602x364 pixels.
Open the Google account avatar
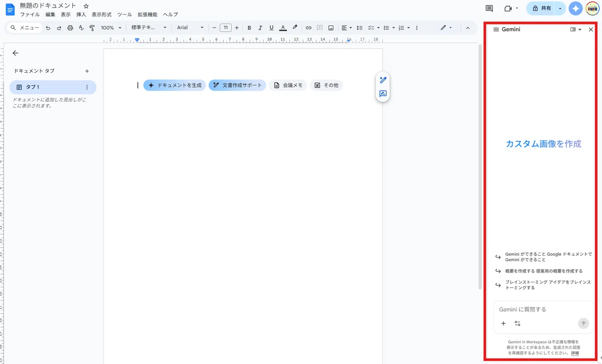[x=592, y=9]
